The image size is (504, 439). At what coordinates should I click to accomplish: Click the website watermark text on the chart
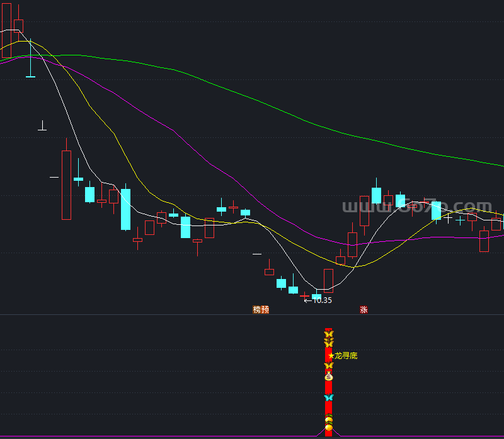416,207
